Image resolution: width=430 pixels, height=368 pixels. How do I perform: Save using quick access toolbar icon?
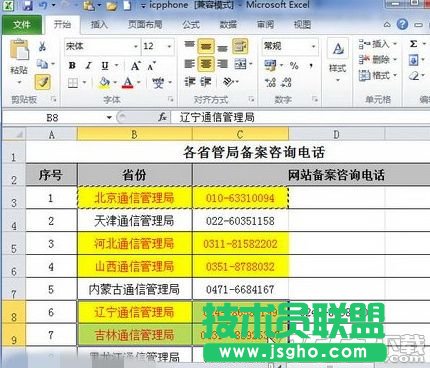pos(28,5)
